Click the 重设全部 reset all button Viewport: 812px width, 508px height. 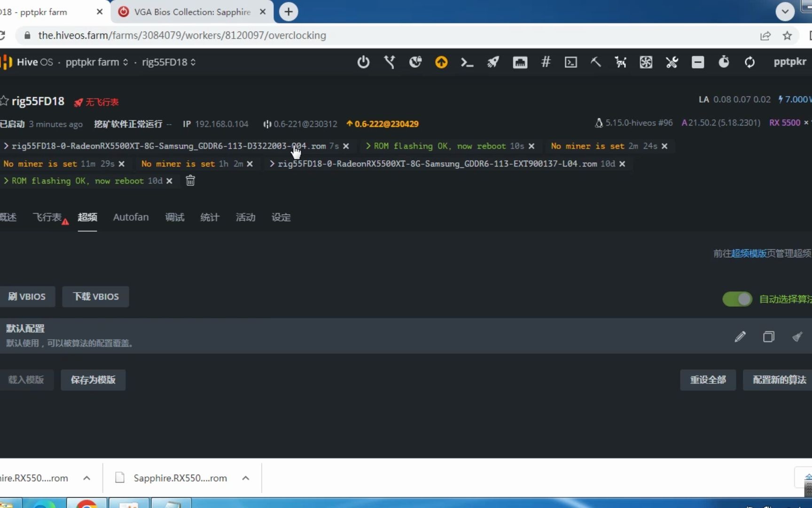tap(708, 380)
